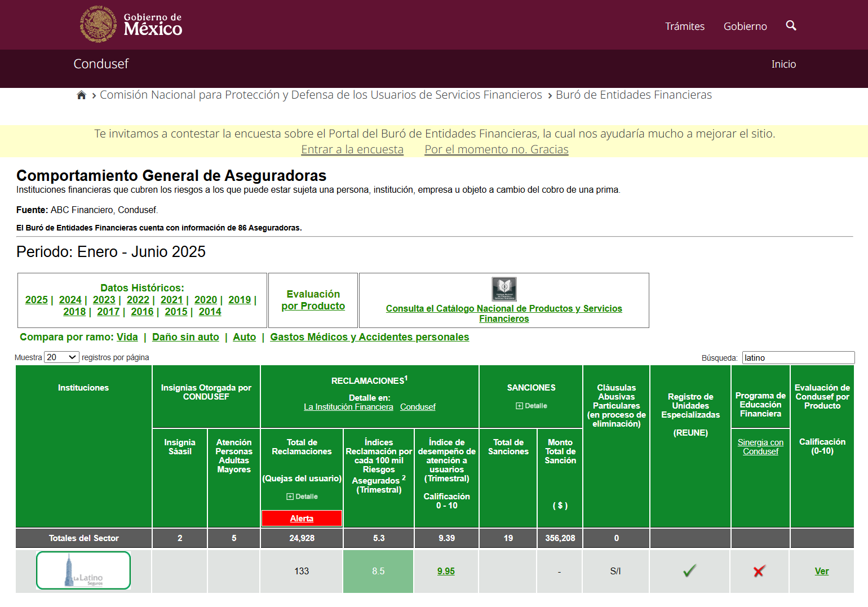This screenshot has width=868, height=607.
Task: Compare by Gastos Médicos y Accidentes personales
Action: pyautogui.click(x=369, y=337)
